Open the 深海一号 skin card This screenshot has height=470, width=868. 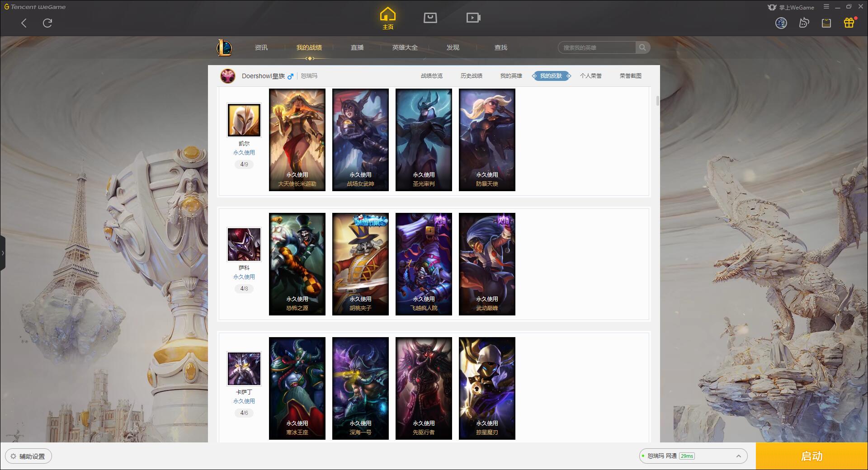click(360, 388)
